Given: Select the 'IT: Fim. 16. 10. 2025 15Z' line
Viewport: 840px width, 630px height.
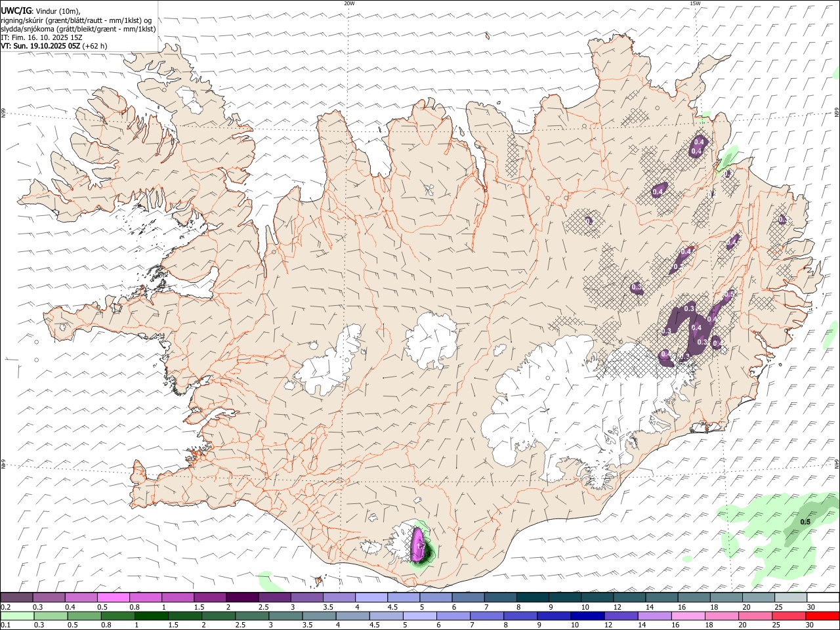Looking at the screenshot, I should [42, 37].
